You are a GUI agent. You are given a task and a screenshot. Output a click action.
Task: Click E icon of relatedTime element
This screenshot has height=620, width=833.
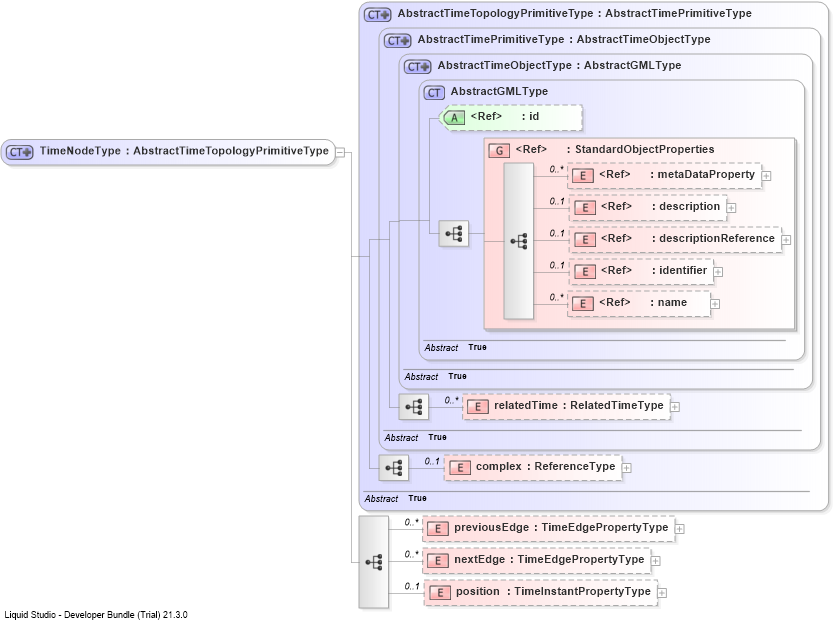[x=478, y=407]
